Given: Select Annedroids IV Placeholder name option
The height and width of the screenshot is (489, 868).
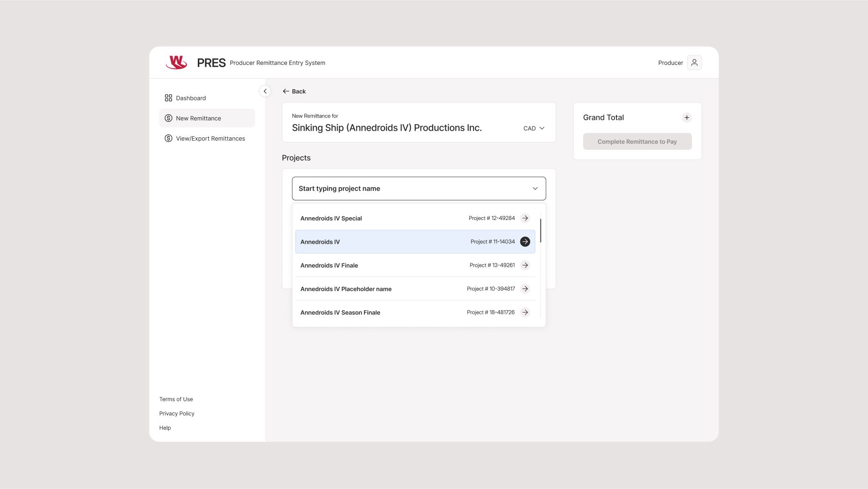Looking at the screenshot, I should tap(415, 289).
